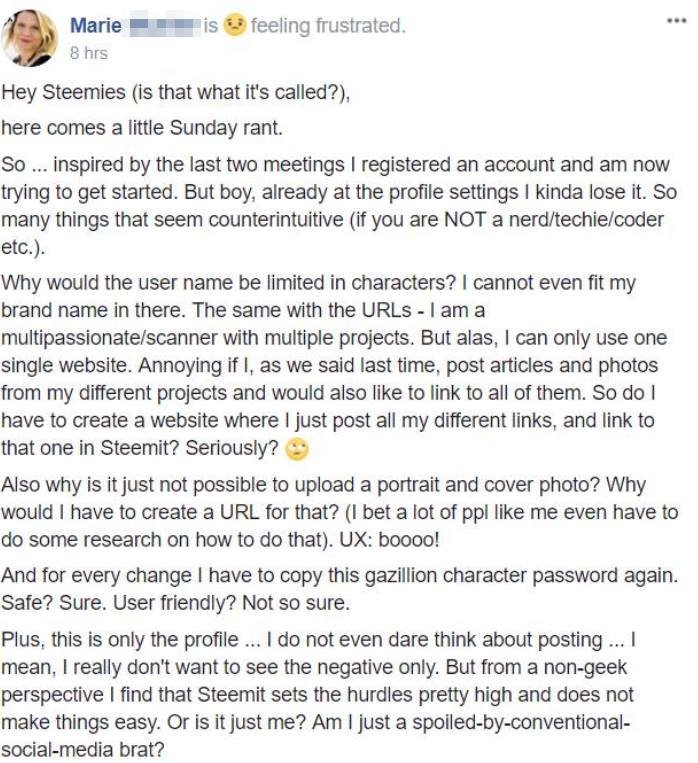Image resolution: width=698 pixels, height=763 pixels.
Task: Click the eye-roll emoji after "Seriously?"
Action: tap(297, 449)
